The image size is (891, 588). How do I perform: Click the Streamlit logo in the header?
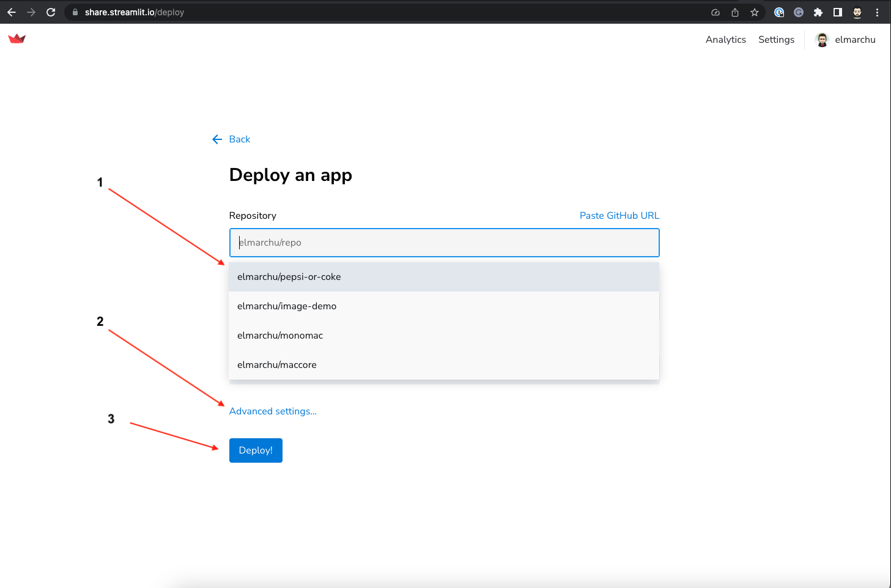coord(17,39)
